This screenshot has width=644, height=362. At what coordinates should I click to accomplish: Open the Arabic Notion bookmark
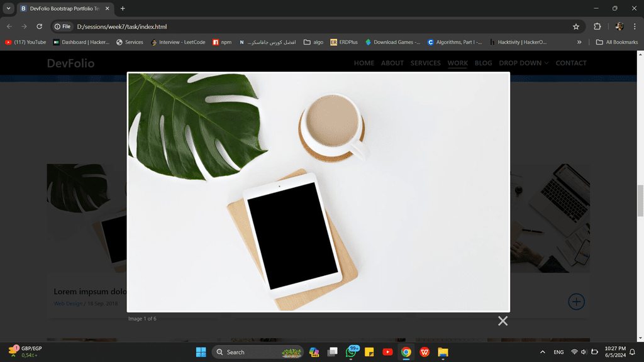(267, 42)
